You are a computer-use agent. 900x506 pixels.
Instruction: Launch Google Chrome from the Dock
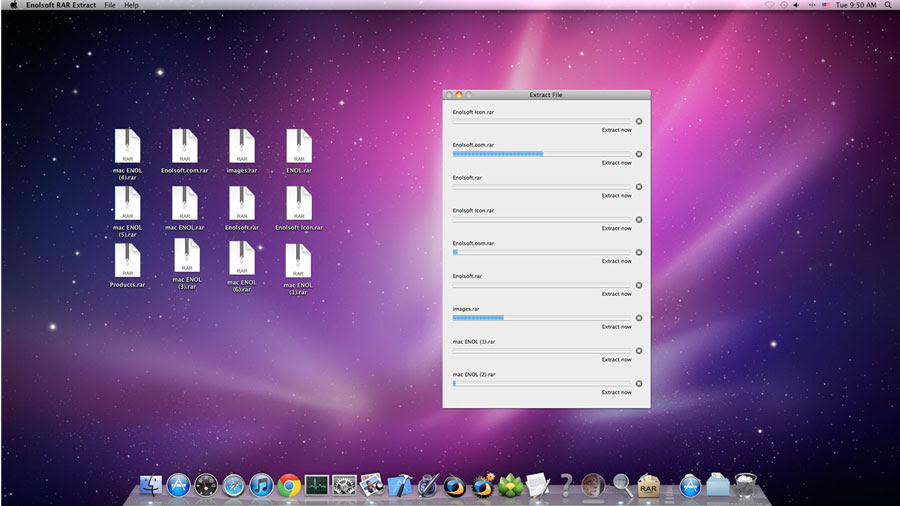[289, 487]
